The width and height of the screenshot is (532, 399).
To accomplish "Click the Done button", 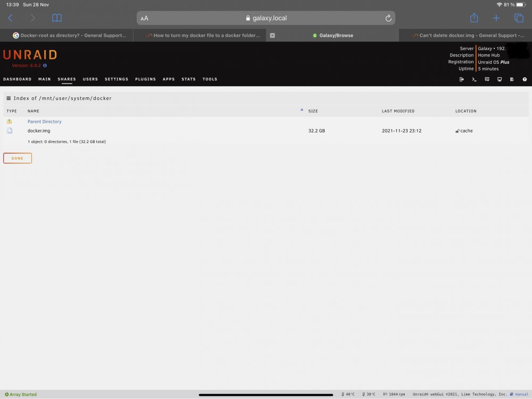I will 18,158.
